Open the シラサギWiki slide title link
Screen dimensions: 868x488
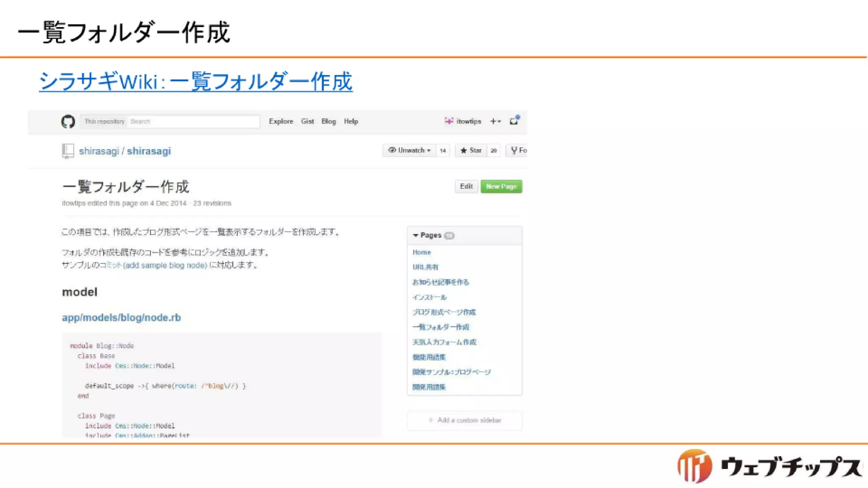tap(195, 81)
